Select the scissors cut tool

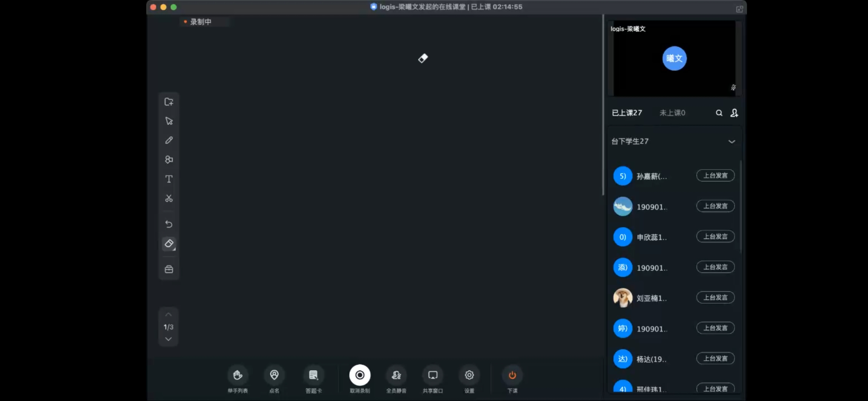tap(169, 199)
